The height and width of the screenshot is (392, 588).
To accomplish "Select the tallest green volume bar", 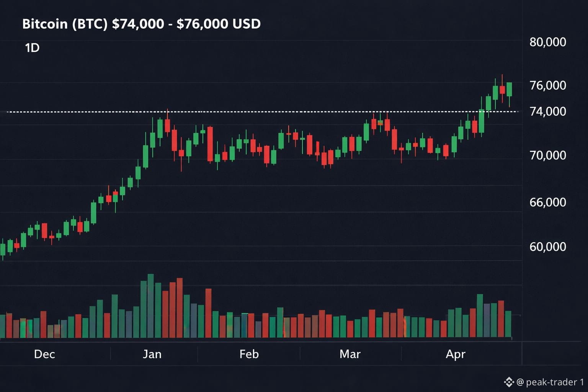I will 150,305.
